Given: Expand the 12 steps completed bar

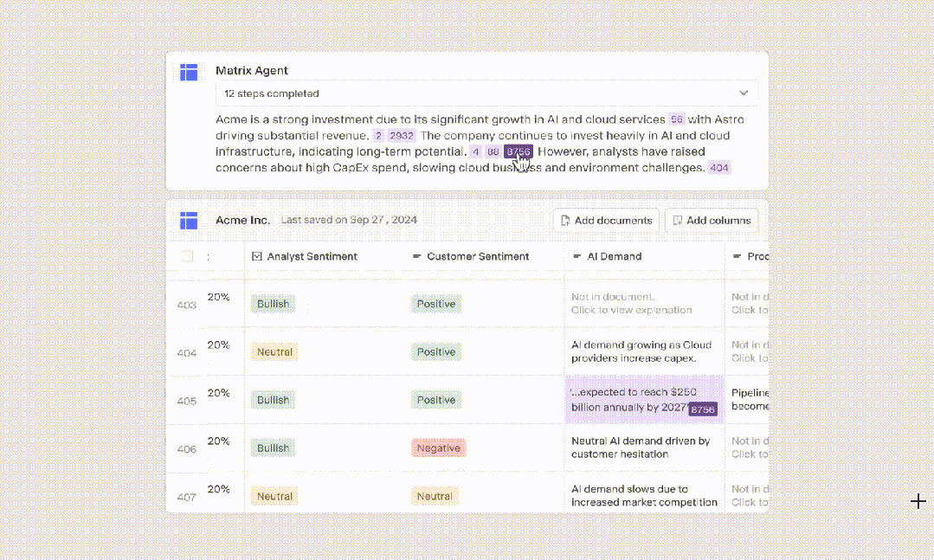Looking at the screenshot, I should 485,93.
